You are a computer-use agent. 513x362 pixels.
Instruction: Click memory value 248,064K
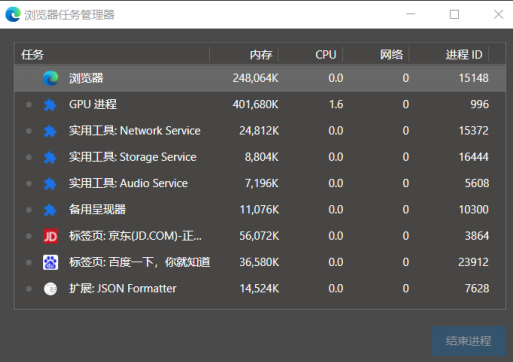[x=255, y=78]
